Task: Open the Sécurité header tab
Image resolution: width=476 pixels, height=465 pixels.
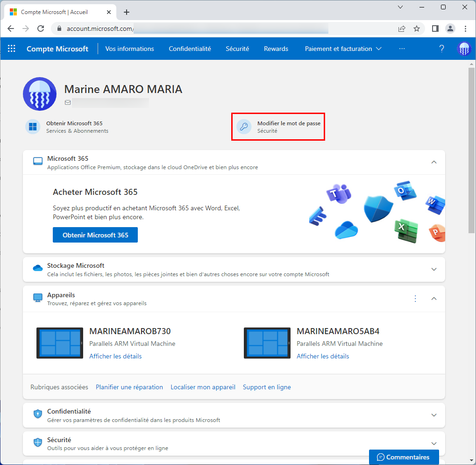Action: coord(237,49)
